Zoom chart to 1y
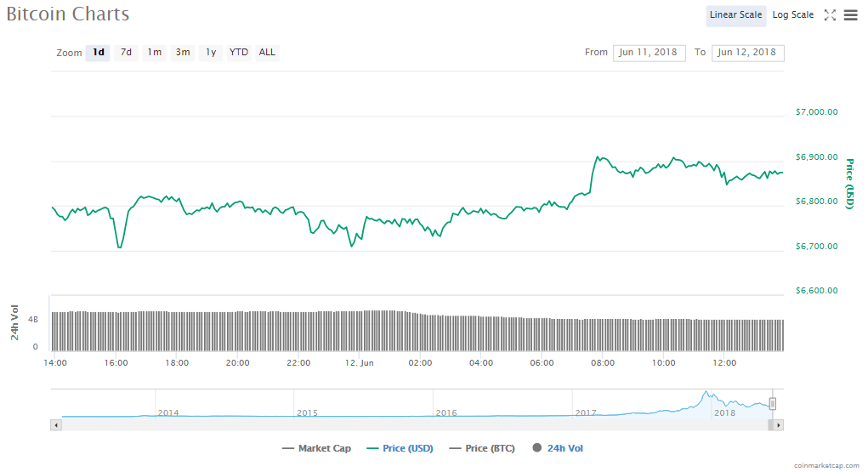This screenshot has width=868, height=472. pyautogui.click(x=211, y=52)
